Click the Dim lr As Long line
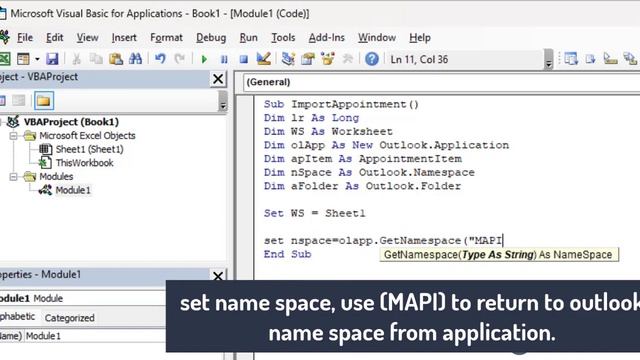This screenshot has height=360, width=640. pos(311,118)
